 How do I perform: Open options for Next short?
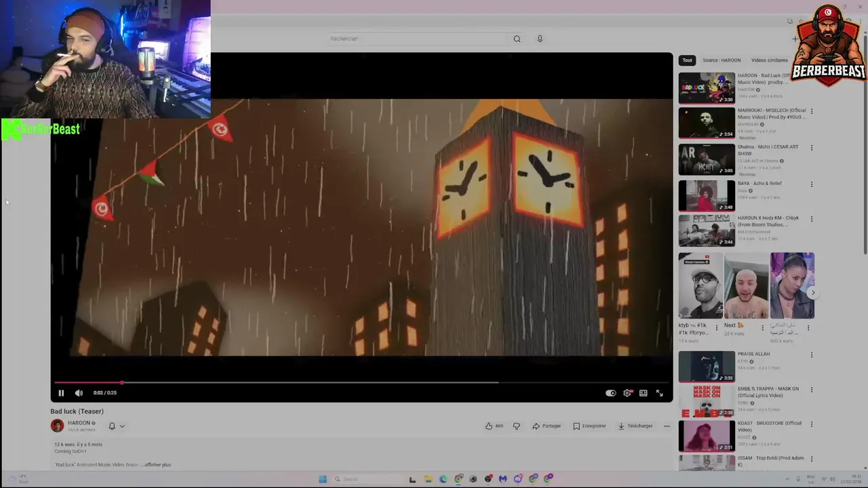(x=762, y=328)
